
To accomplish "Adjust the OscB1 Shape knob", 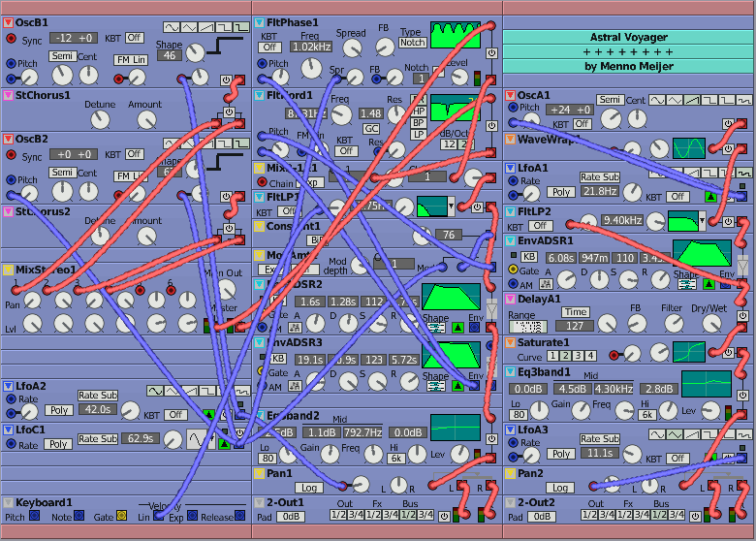I will pyautogui.click(x=195, y=53).
